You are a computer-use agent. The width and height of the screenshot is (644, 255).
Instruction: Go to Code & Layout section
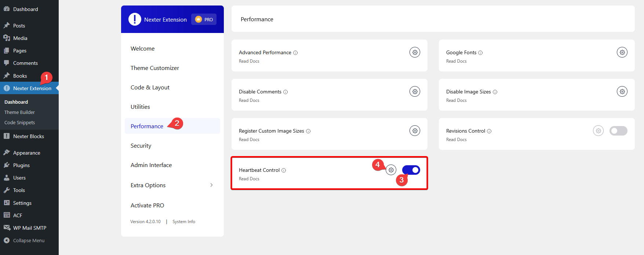(x=150, y=88)
